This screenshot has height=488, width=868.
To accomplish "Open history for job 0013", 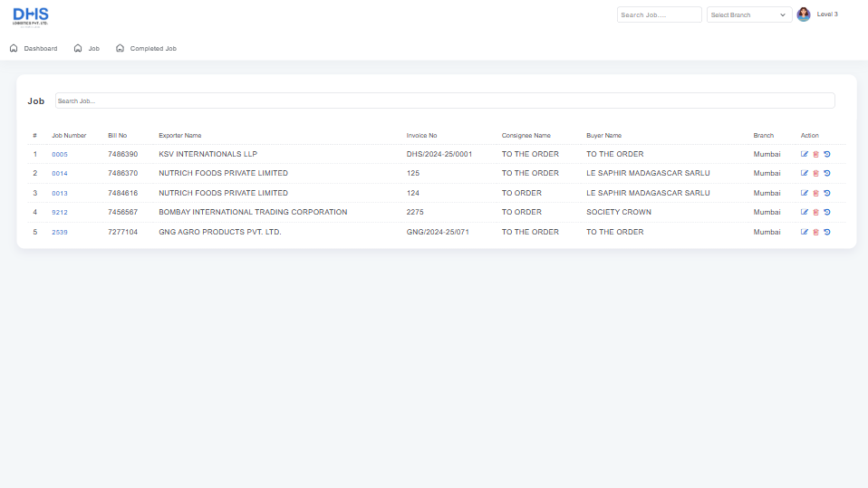I will (827, 193).
